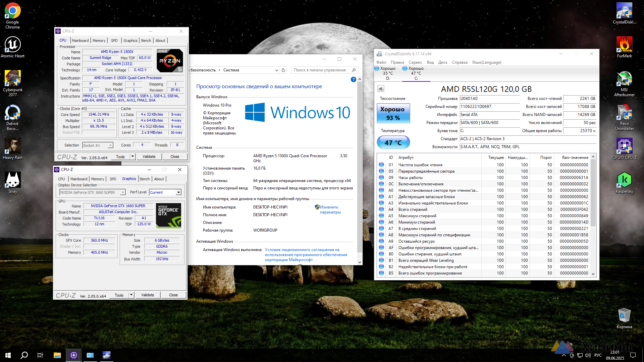The height and width of the screenshot is (362, 644).
Task: Click Close button in top CPU-Z
Action: click(175, 157)
